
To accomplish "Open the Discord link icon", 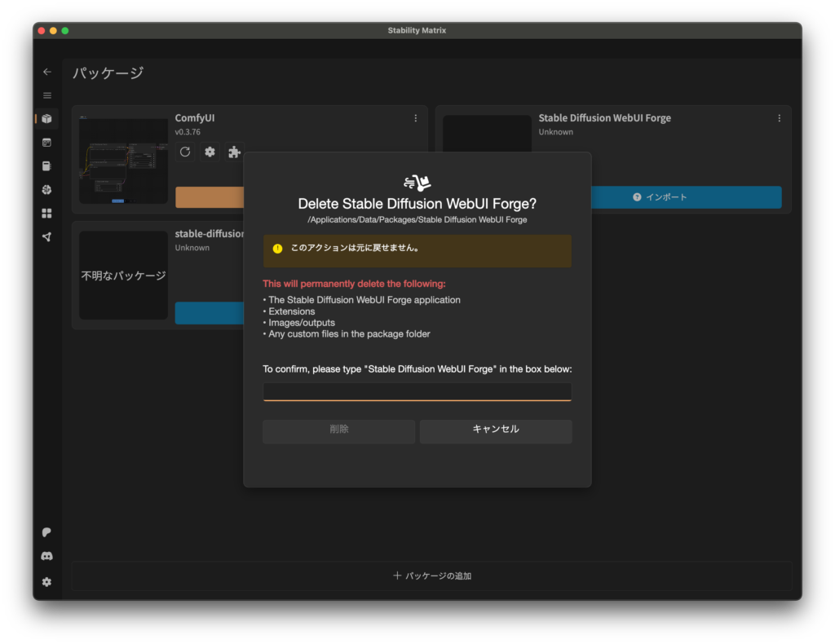I will tap(46, 556).
